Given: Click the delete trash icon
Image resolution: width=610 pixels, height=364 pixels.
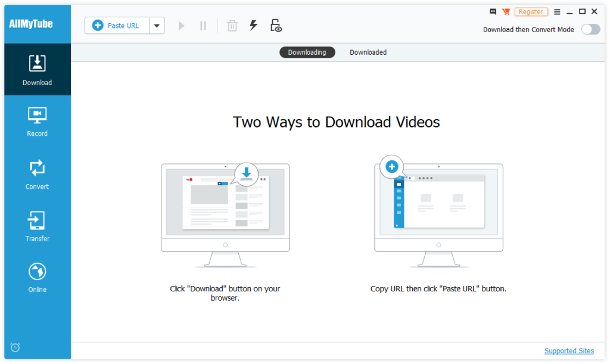Looking at the screenshot, I should (232, 25).
